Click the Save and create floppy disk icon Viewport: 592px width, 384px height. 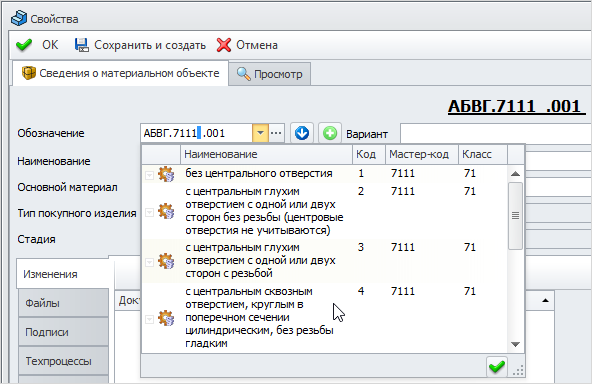click(81, 45)
